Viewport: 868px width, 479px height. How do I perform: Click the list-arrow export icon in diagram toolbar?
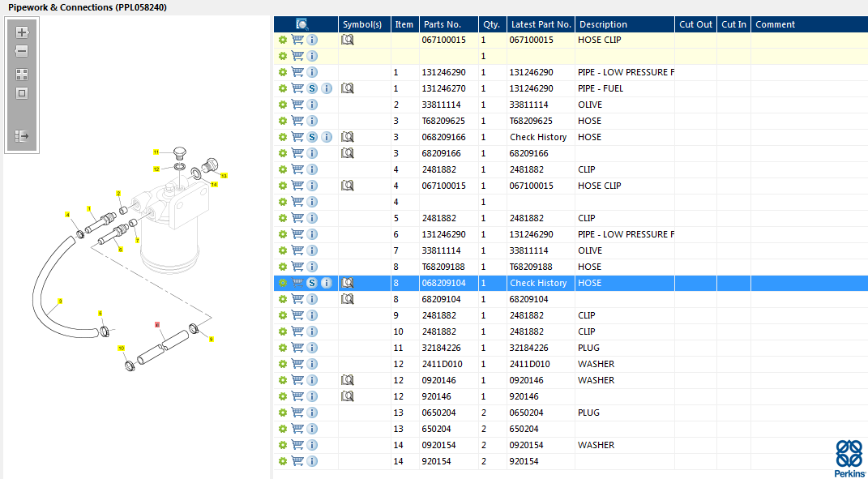click(x=22, y=136)
